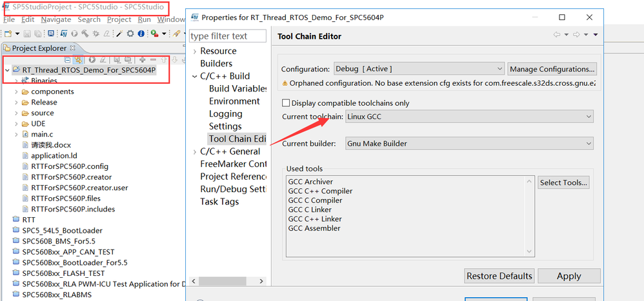Open the view menu triangle in dialog header
The image size is (644, 301).
596,35
